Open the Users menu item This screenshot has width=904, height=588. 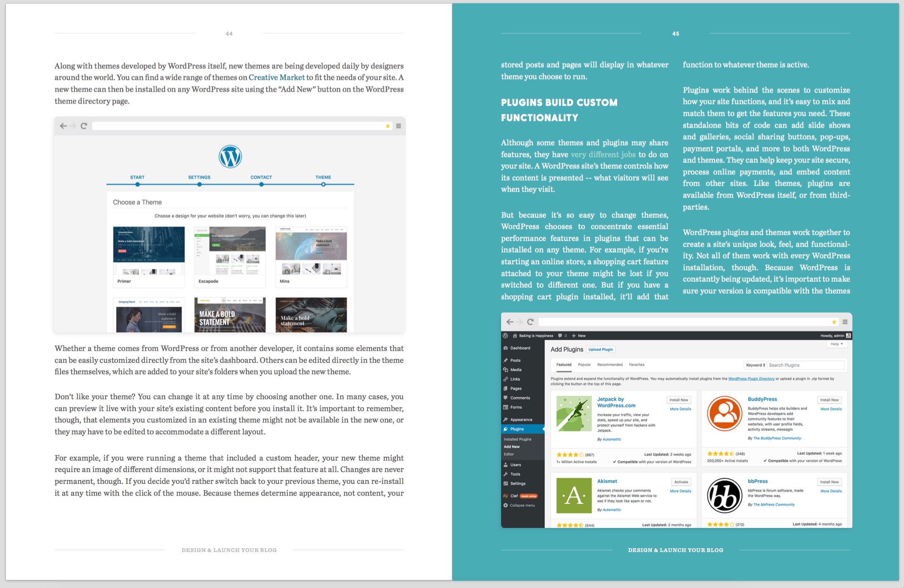click(515, 465)
